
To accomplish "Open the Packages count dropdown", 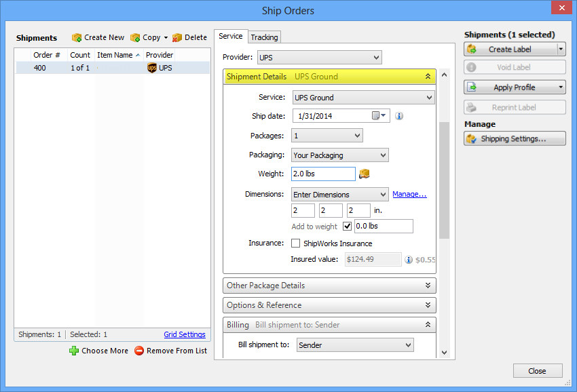I will (327, 136).
